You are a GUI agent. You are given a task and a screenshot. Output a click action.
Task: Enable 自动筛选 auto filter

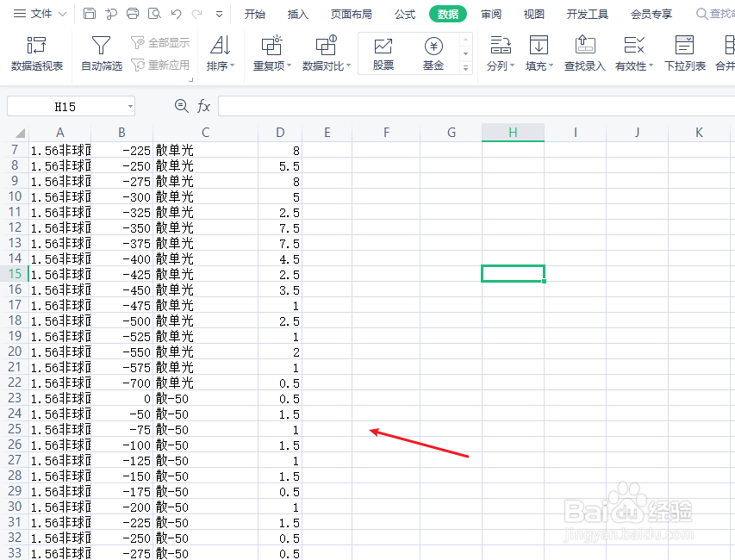click(x=102, y=53)
